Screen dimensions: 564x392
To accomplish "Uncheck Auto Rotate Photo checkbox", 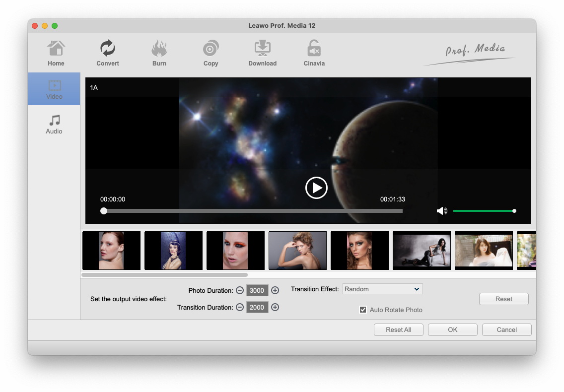I will coord(363,310).
